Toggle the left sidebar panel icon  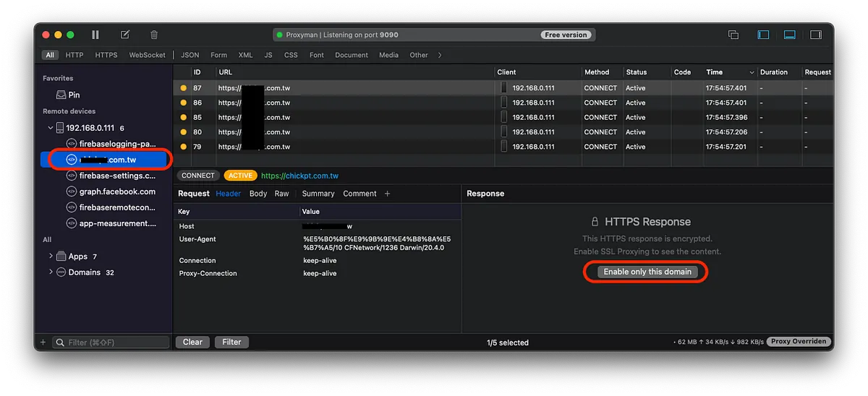(x=763, y=35)
